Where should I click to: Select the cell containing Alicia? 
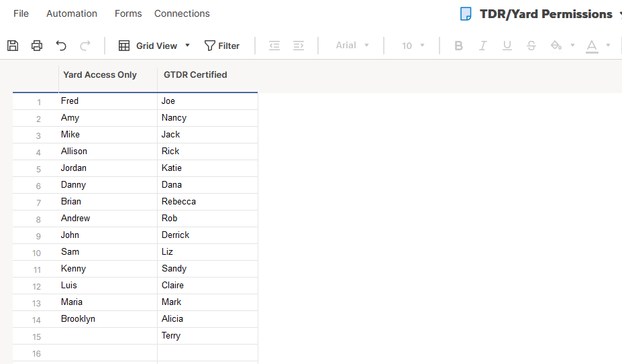[207, 319]
